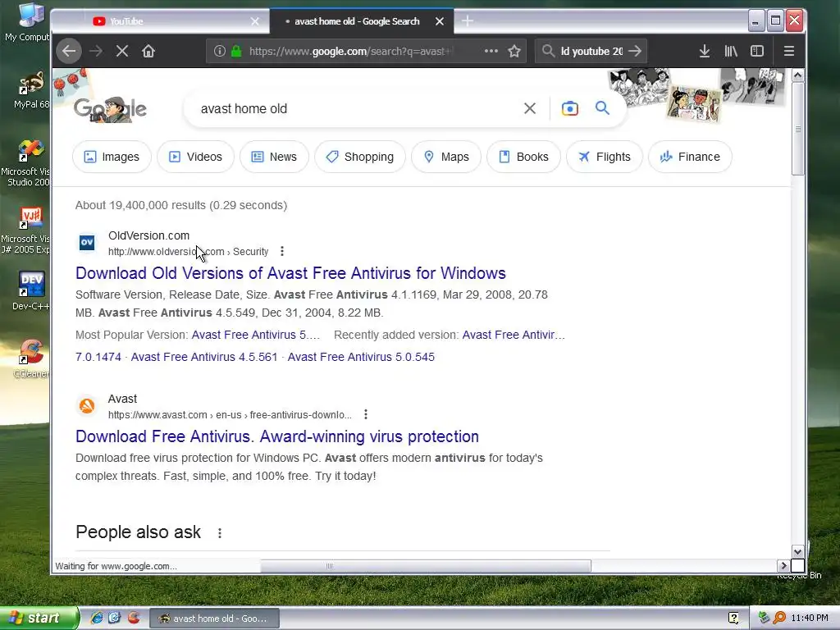Open the Library bookshelf icon
840x630 pixels.
coord(731,51)
